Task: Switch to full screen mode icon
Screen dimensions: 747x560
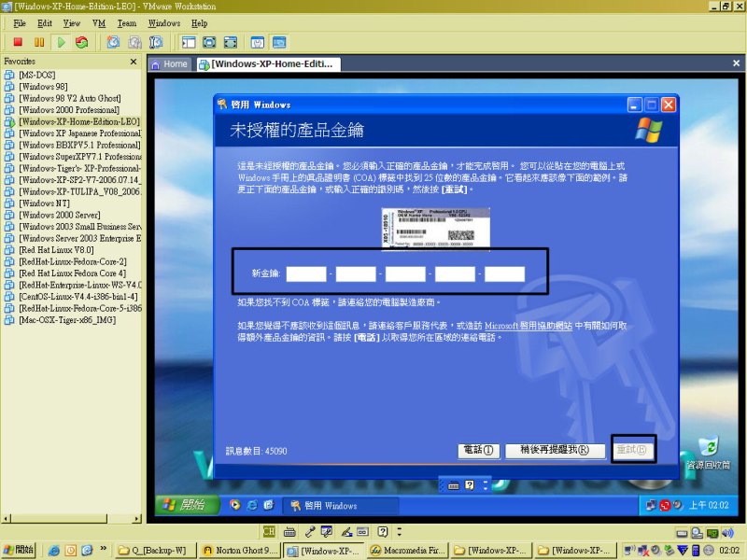Action: [209, 42]
